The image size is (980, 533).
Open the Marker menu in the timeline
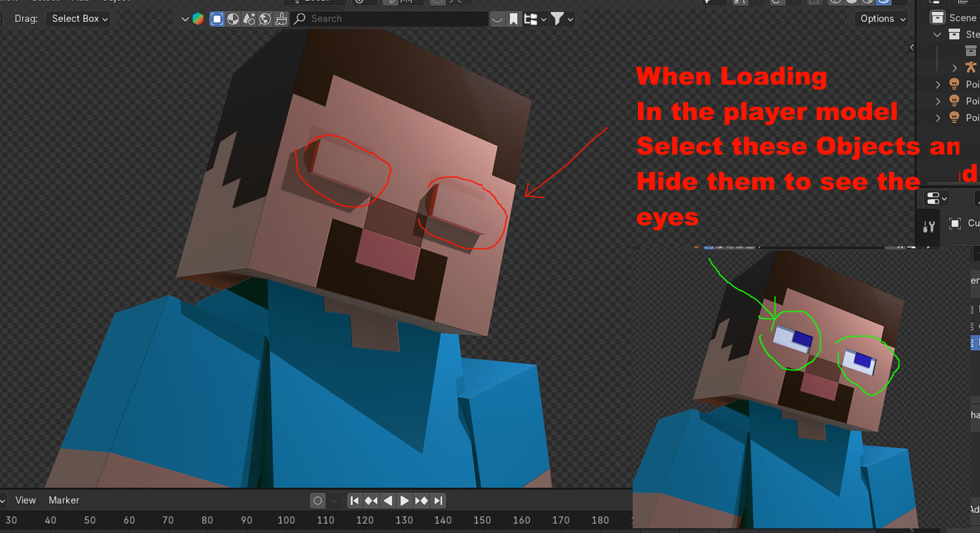[x=63, y=500]
